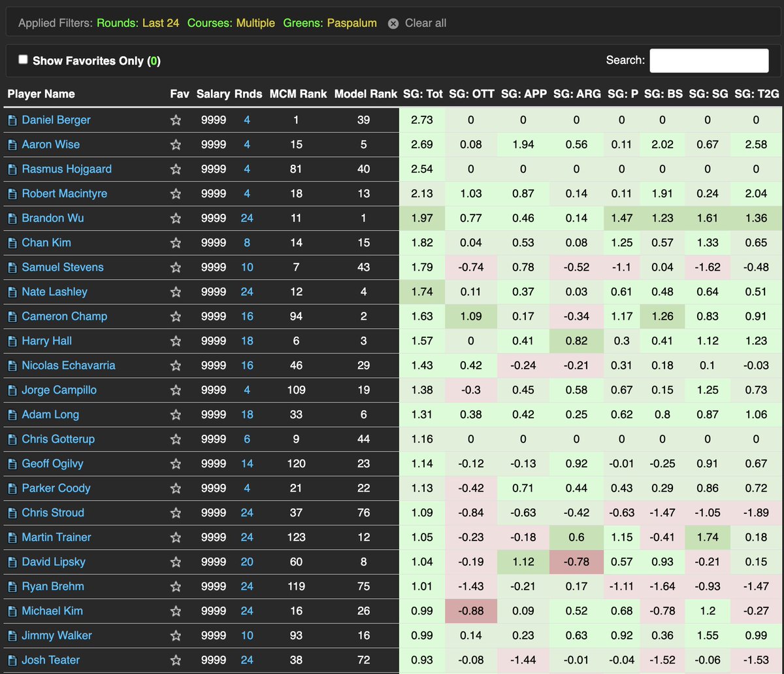Open the Josh Teater player link
784x674 pixels.
51,660
